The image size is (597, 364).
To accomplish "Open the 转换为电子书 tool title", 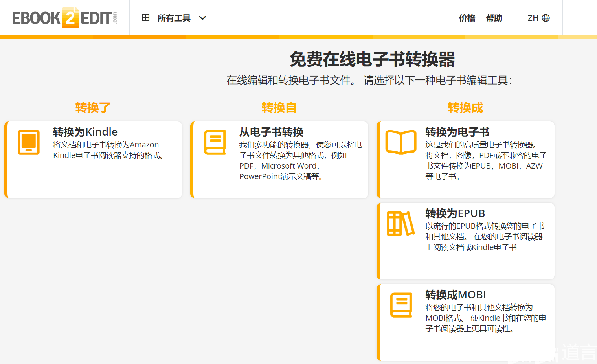I will click(x=457, y=132).
